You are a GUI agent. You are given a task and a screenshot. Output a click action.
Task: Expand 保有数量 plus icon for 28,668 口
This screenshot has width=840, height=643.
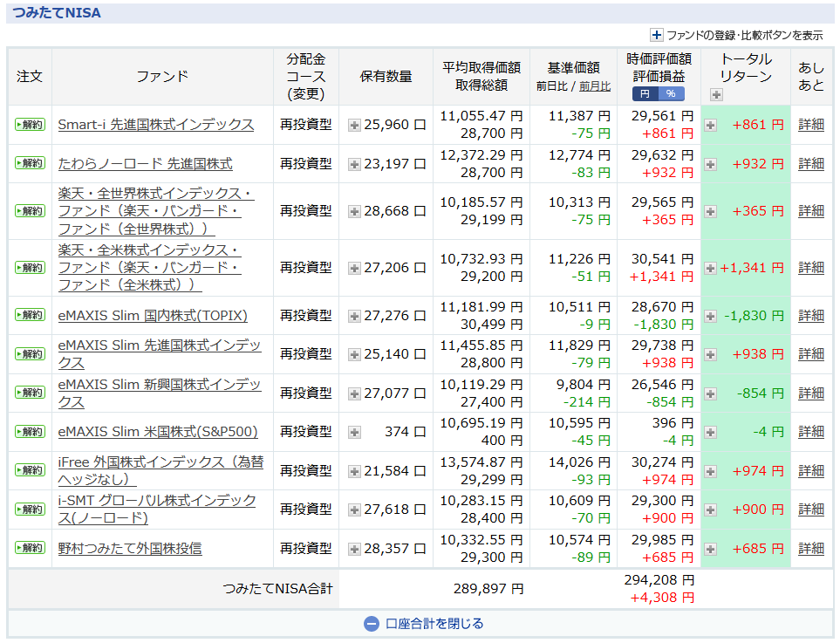pos(354,212)
